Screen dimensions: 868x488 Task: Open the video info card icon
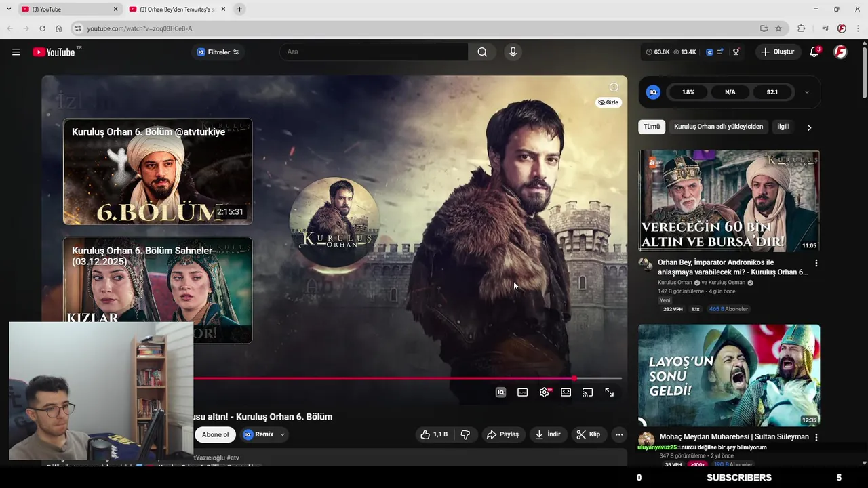coord(614,87)
